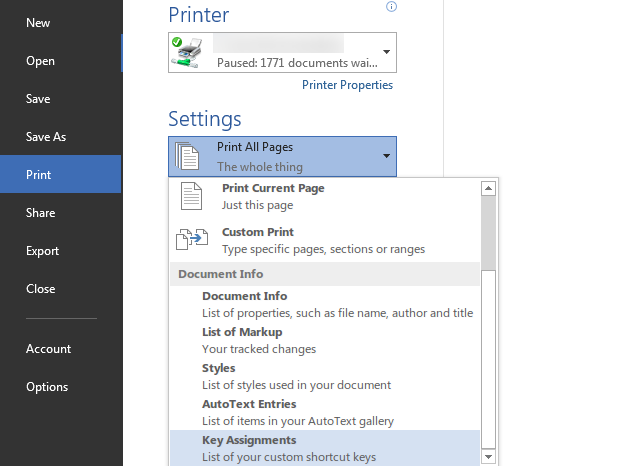This screenshot has height=466, width=640.
Task: Click the Custom Print icon
Action: (x=191, y=240)
